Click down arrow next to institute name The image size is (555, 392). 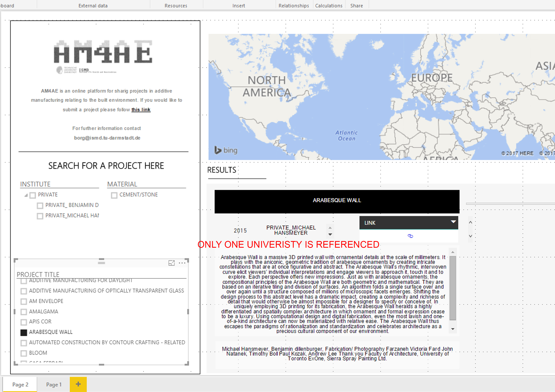tap(330, 235)
